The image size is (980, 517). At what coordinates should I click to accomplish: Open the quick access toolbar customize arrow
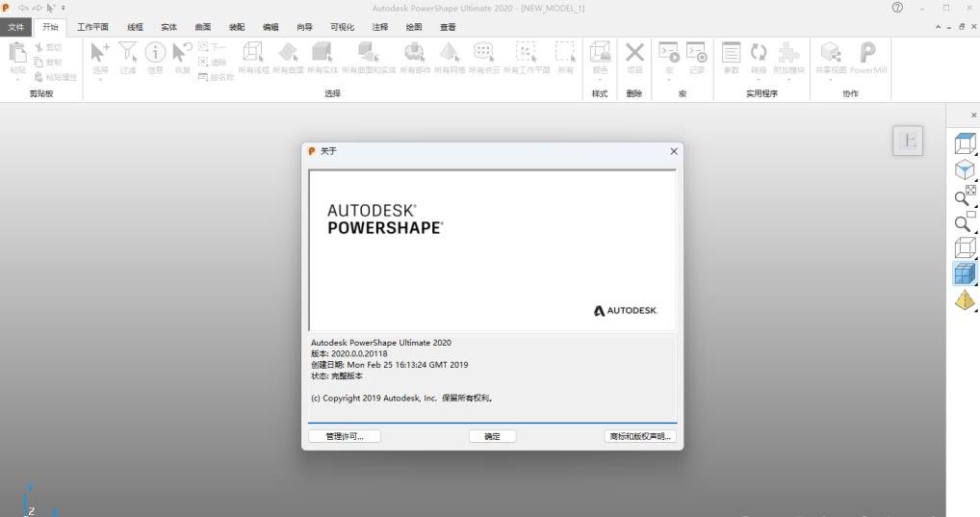64,8
